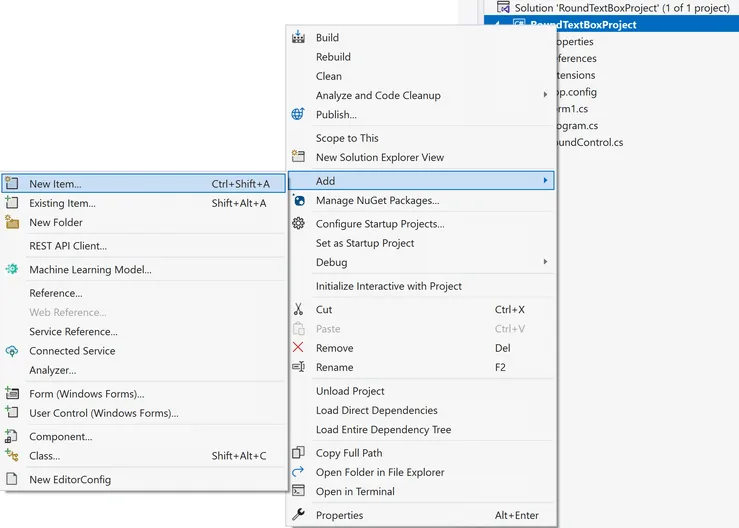Image resolution: width=739 pixels, height=528 pixels.
Task: Click the Cut scissors icon
Action: pos(298,309)
